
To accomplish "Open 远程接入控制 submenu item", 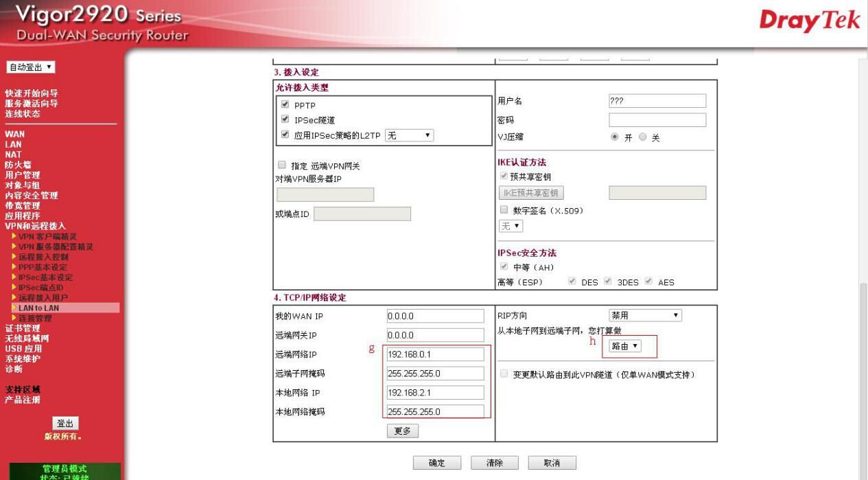I will pyautogui.click(x=43, y=257).
